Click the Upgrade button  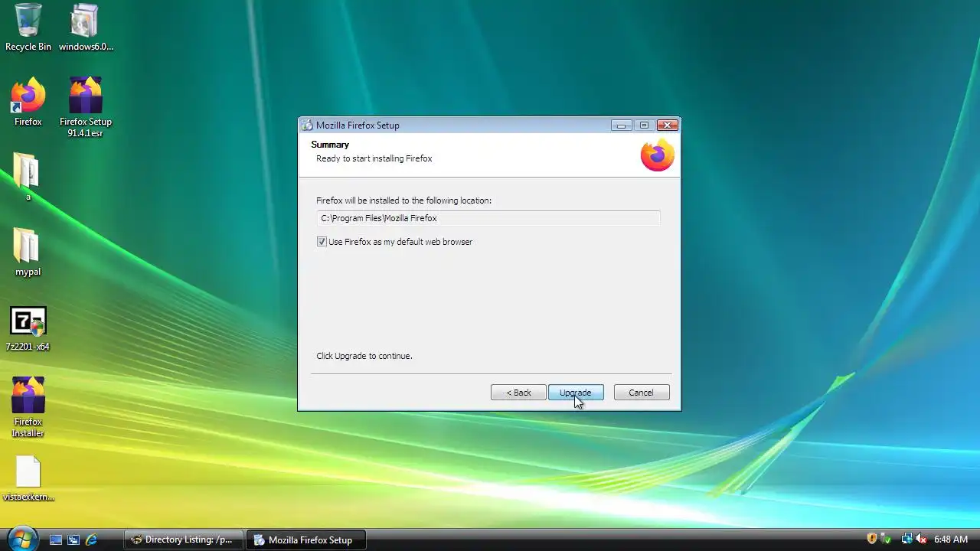pos(576,393)
